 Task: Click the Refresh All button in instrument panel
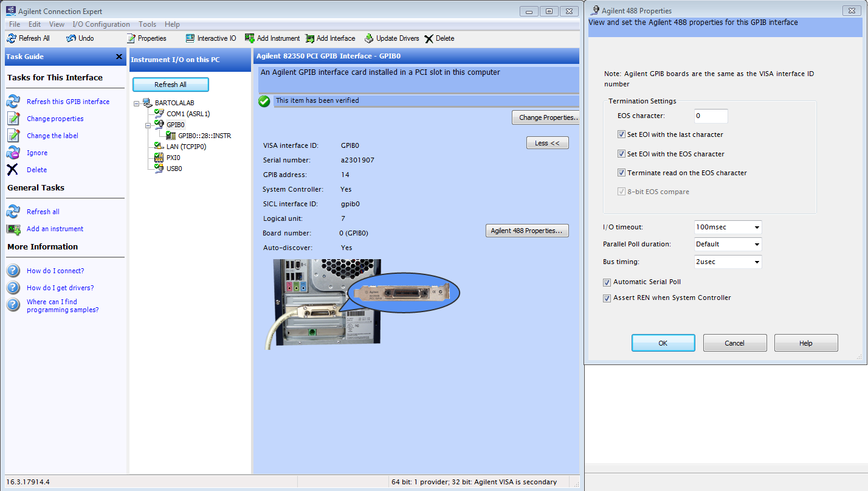point(170,85)
